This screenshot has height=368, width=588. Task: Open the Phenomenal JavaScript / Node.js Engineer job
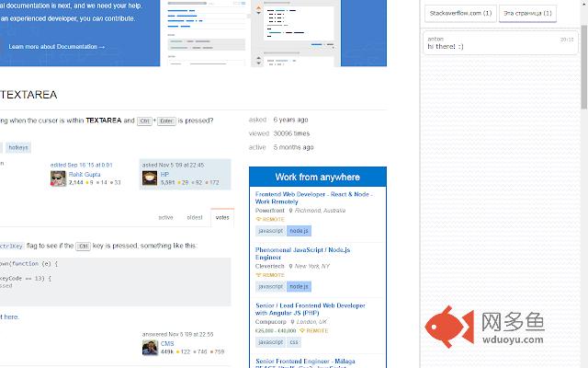coord(302,254)
